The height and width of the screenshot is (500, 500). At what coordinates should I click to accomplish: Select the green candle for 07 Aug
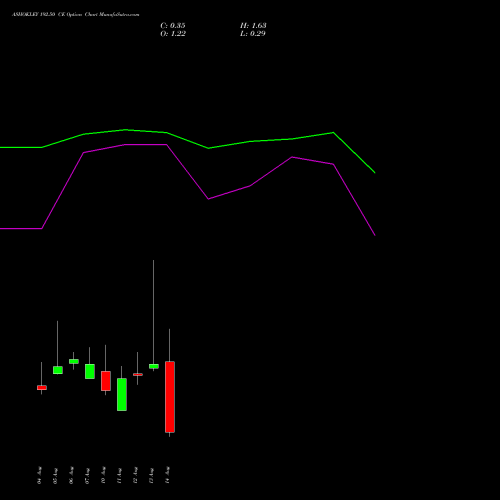[90, 371]
